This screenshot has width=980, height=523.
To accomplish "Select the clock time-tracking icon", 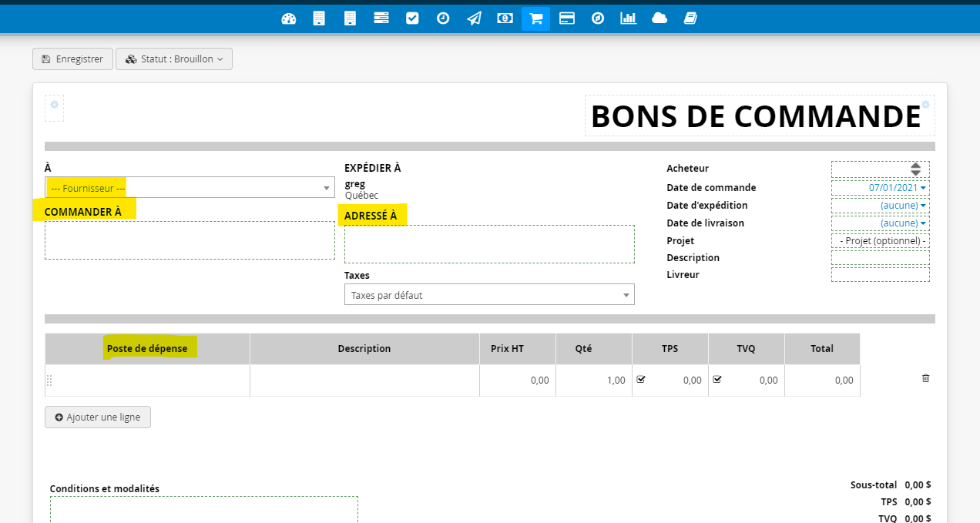I will [442, 18].
